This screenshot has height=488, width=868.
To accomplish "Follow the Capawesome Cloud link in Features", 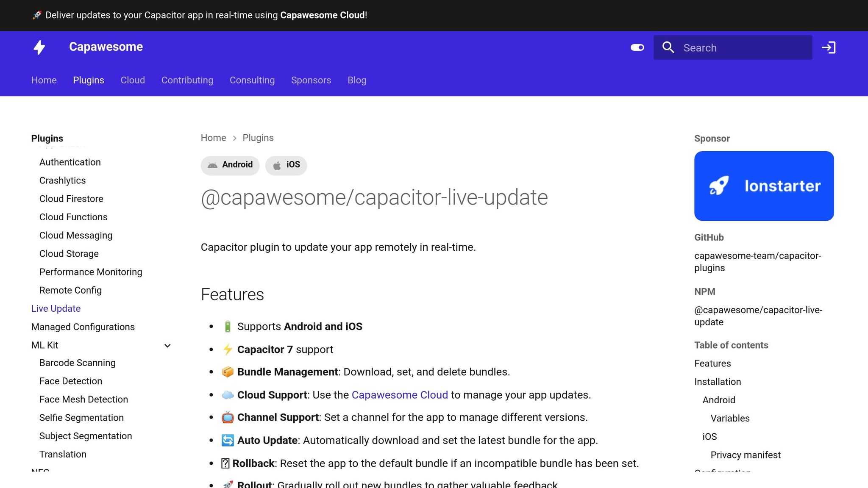I will 400,395.
